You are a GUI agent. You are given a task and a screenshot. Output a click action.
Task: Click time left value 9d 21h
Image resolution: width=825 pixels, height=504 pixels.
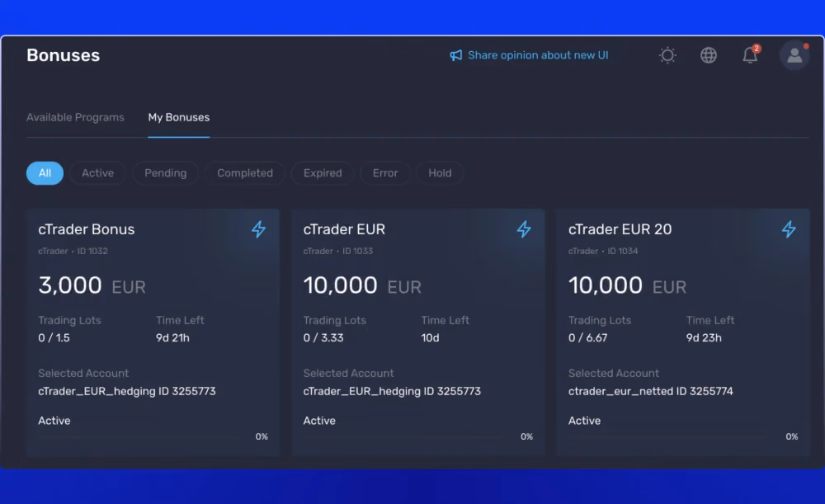pyautogui.click(x=172, y=337)
